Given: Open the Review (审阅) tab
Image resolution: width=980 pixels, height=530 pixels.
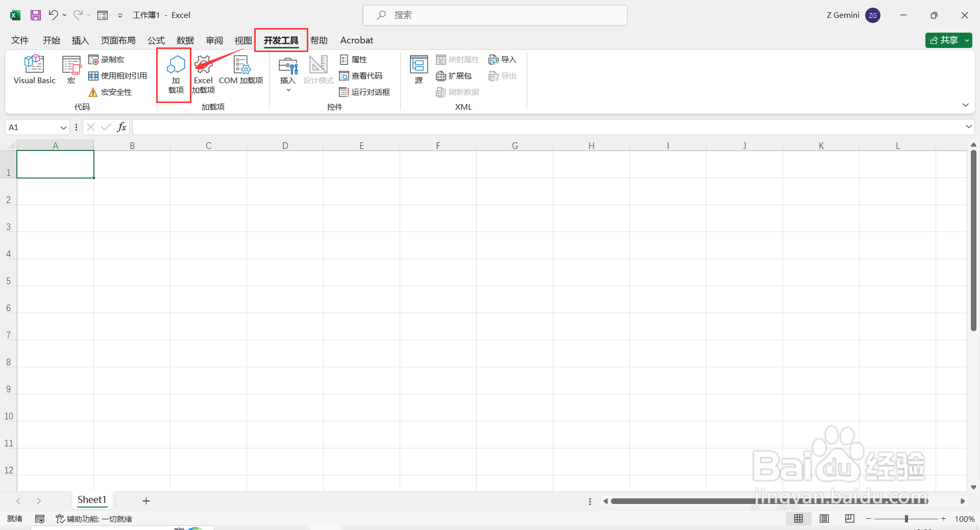Looking at the screenshot, I should [x=214, y=40].
